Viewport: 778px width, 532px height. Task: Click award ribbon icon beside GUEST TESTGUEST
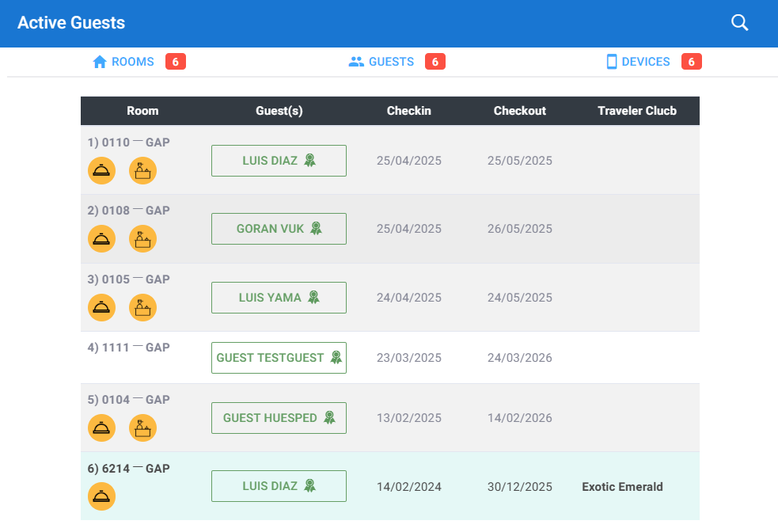pyautogui.click(x=336, y=358)
